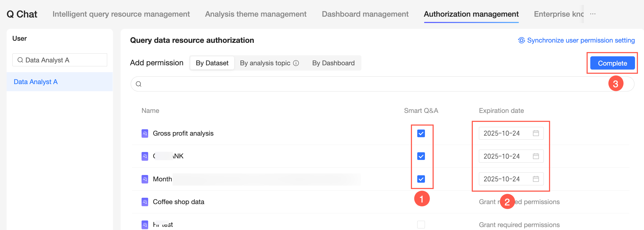Switch to Dashboard management tab

[365, 14]
